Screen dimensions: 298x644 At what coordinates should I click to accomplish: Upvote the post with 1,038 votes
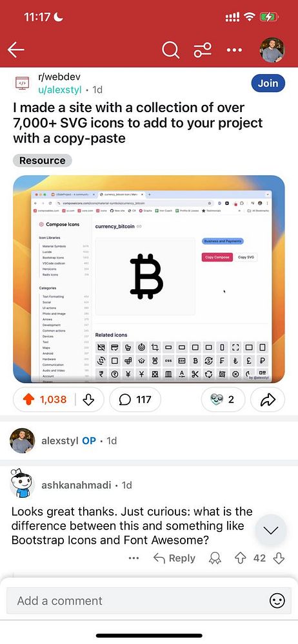[28, 399]
